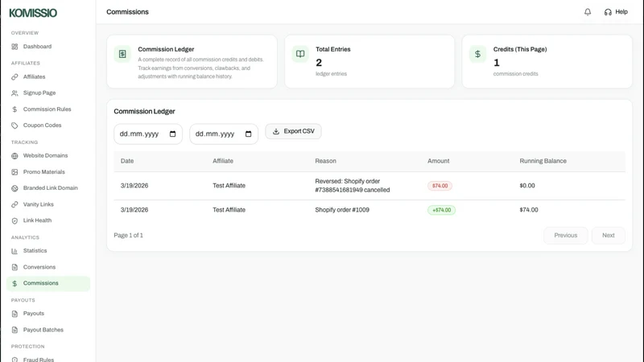644x362 pixels.
Task: Click the $0.00 running balance value
Action: (x=527, y=186)
